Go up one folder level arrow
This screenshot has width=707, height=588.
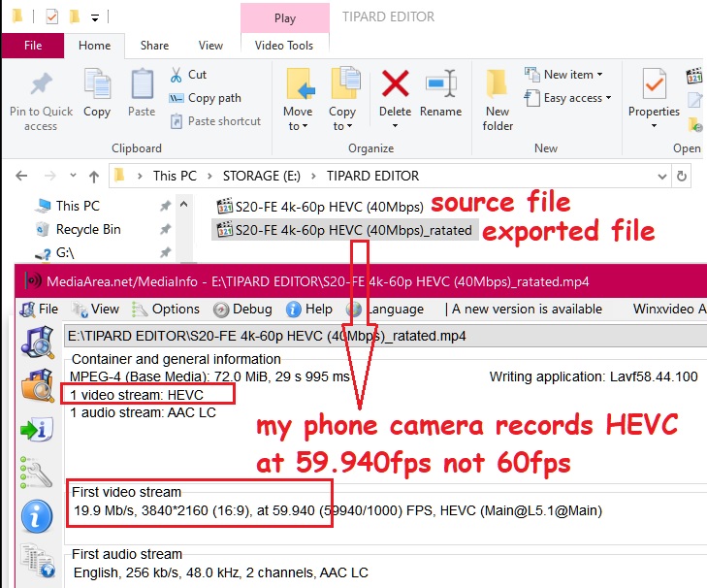coord(94,176)
